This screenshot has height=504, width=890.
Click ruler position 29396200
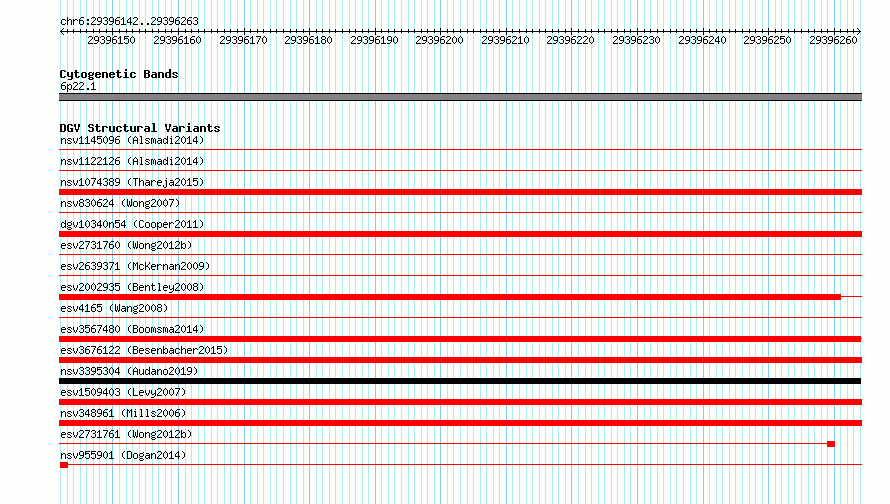(x=439, y=40)
